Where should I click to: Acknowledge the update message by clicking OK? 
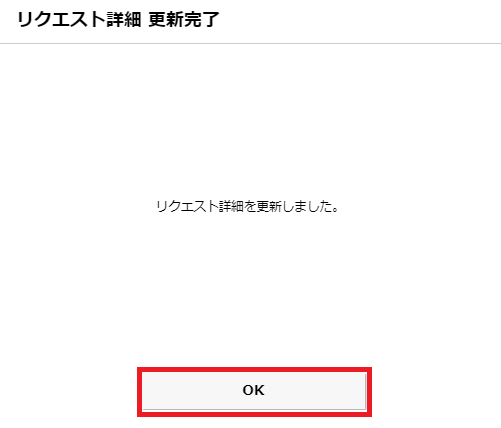click(x=254, y=391)
